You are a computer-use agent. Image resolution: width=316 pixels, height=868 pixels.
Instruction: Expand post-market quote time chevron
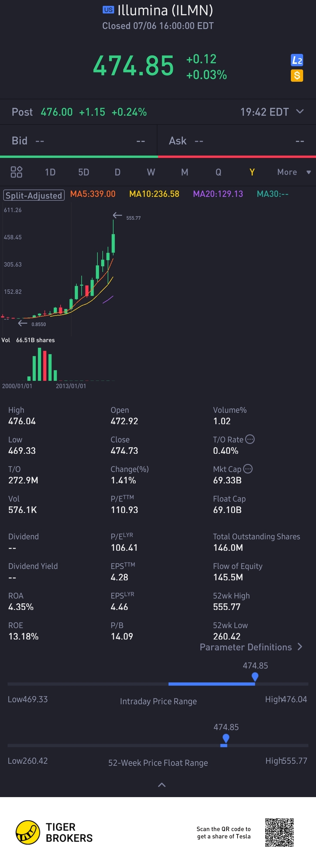pyautogui.click(x=300, y=112)
